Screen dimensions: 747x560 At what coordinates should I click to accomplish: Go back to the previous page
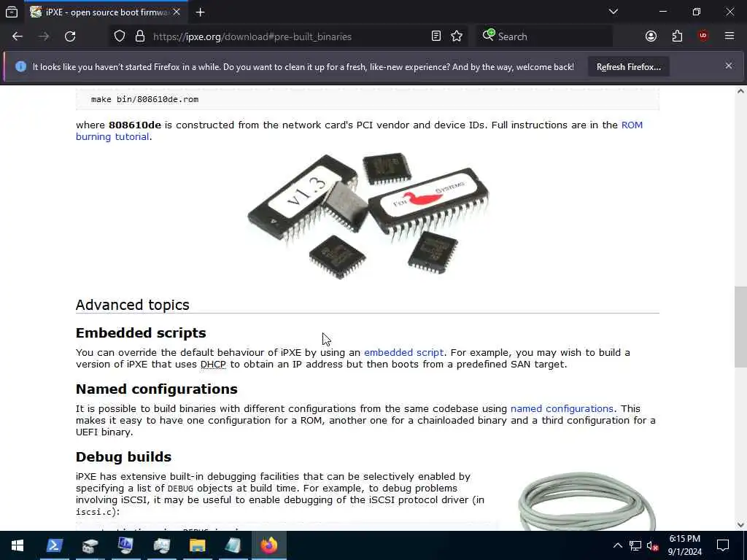(x=18, y=36)
